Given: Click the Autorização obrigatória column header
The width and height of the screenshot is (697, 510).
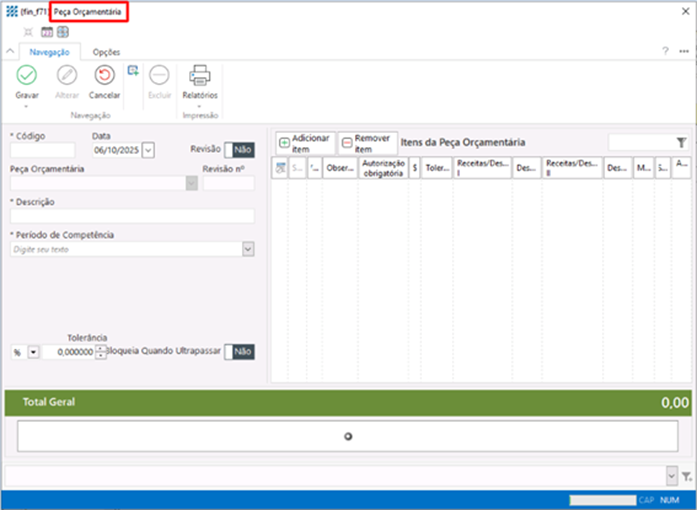Looking at the screenshot, I should pos(383,168).
